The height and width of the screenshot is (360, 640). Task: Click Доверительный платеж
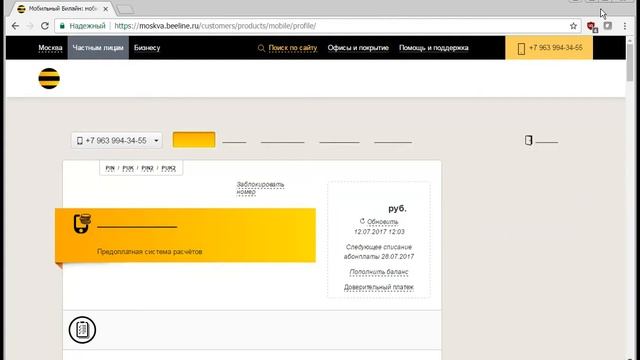[379, 287]
